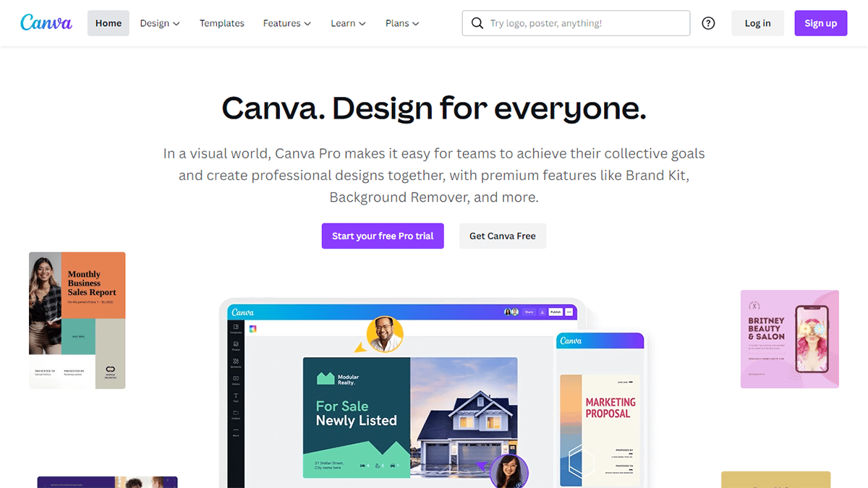868x488 pixels.
Task: Click the Get Canva Free button
Action: tap(503, 236)
